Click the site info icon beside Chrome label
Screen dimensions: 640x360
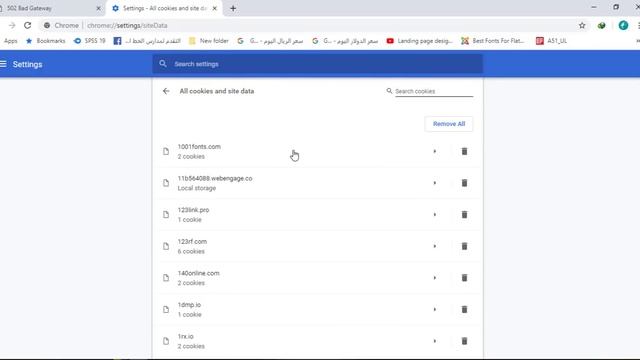pyautogui.click(x=47, y=25)
